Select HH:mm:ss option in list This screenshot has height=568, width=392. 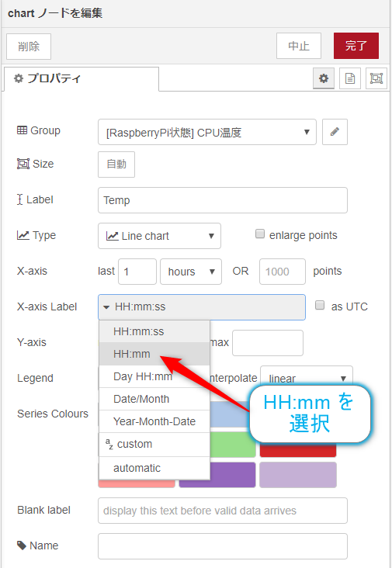click(x=154, y=331)
